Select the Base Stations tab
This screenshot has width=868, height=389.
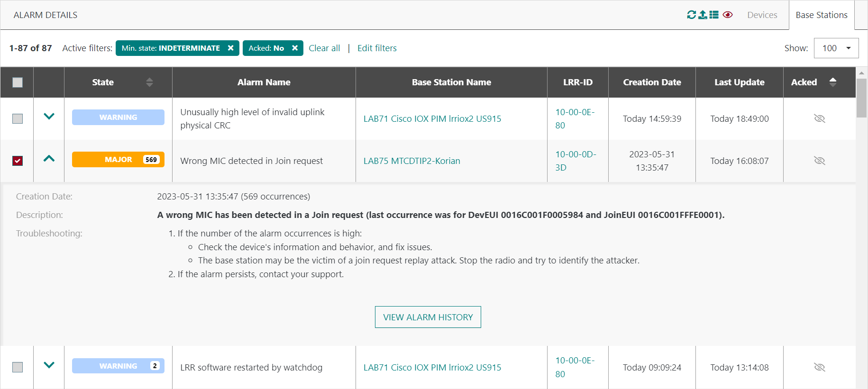(x=821, y=15)
